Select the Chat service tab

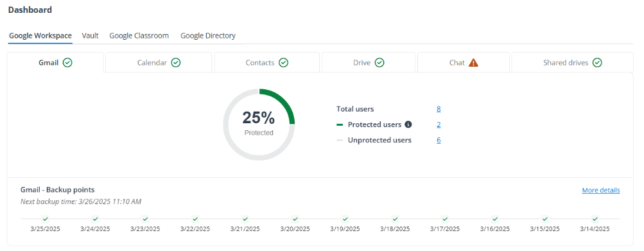[x=464, y=63]
